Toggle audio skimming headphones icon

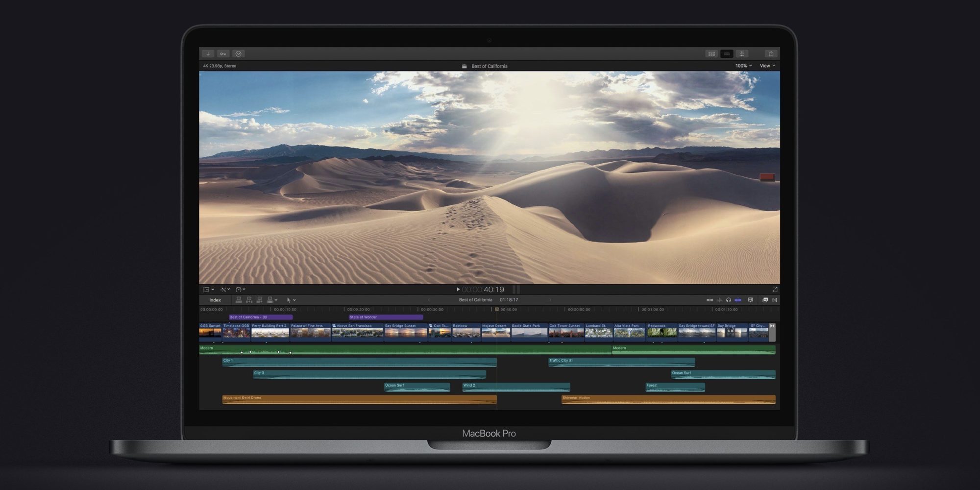click(x=729, y=300)
